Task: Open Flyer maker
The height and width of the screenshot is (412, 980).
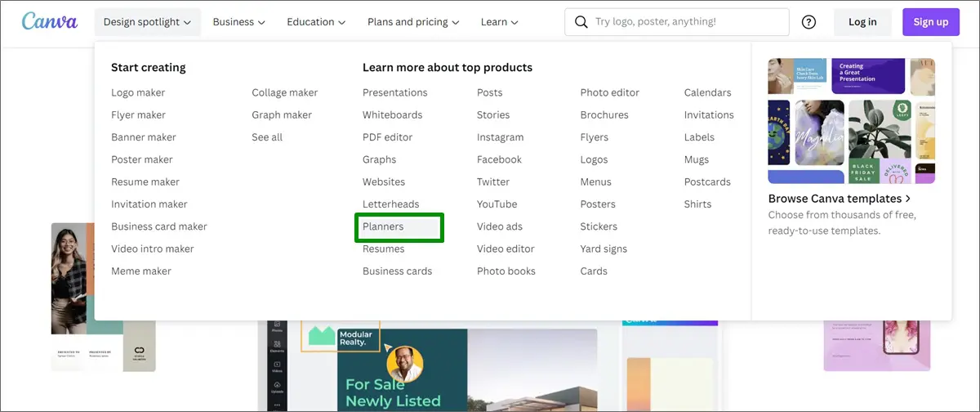Action: [x=138, y=114]
